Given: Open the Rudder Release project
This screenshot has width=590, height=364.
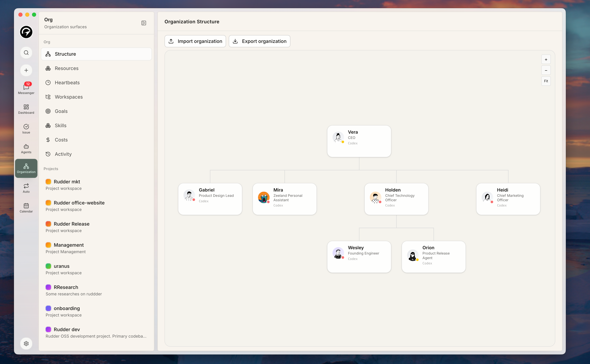Looking at the screenshot, I should [96, 227].
